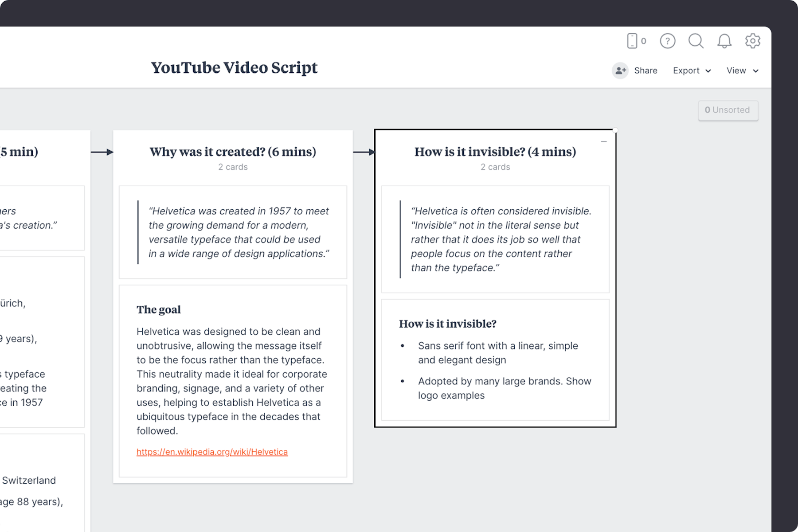Open the search magnifier icon
Image resolution: width=798 pixels, height=532 pixels.
(x=696, y=41)
